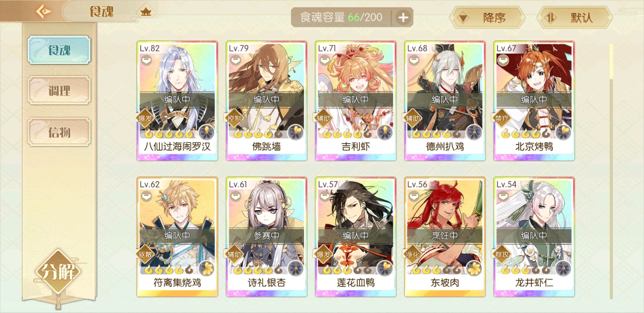Switch to the 调理 tab
The width and height of the screenshot is (644, 313).
point(59,90)
